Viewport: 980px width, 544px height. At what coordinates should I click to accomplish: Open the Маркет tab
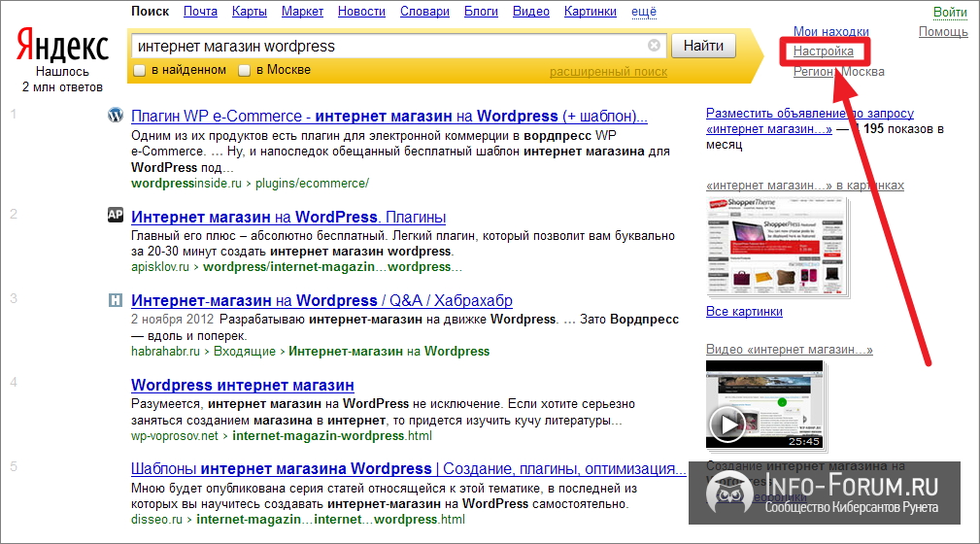coord(302,12)
